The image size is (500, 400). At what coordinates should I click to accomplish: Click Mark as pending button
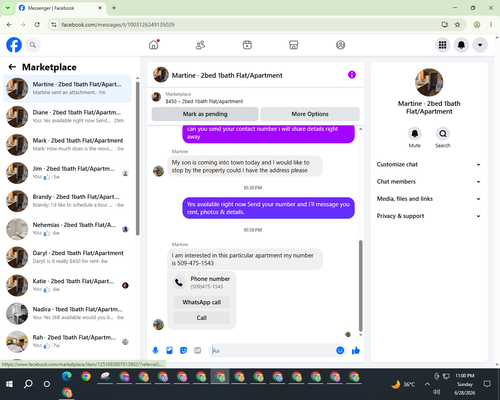coord(205,114)
